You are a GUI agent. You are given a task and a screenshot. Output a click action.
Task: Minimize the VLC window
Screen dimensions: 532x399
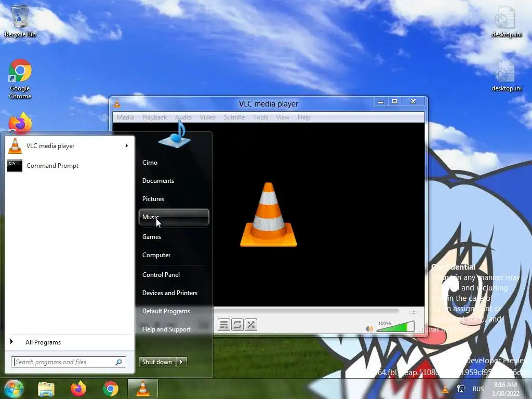tap(381, 101)
